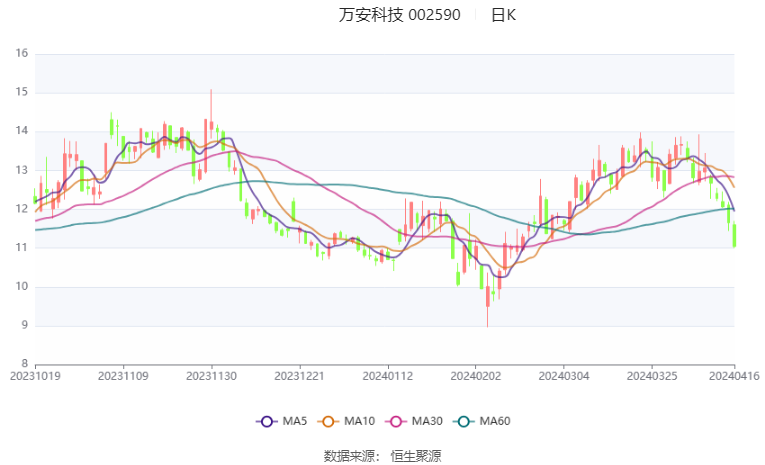The height and width of the screenshot is (465, 765).
Task: Select the 日K period label
Action: click(x=504, y=15)
